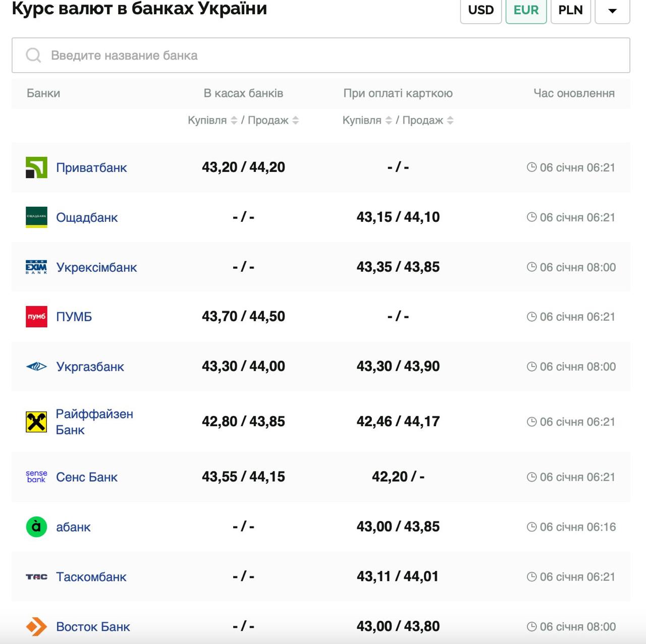Click the Ukreximbank EXIM logo
This screenshot has height=644, width=646.
pyautogui.click(x=36, y=267)
